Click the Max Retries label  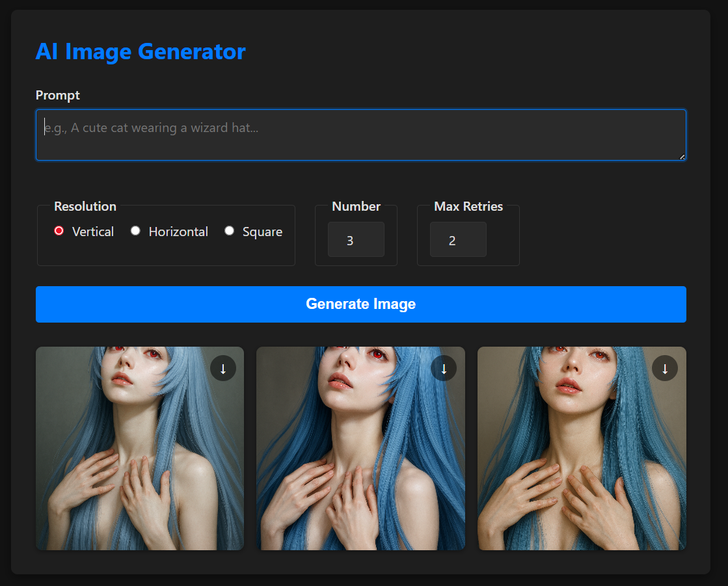468,206
